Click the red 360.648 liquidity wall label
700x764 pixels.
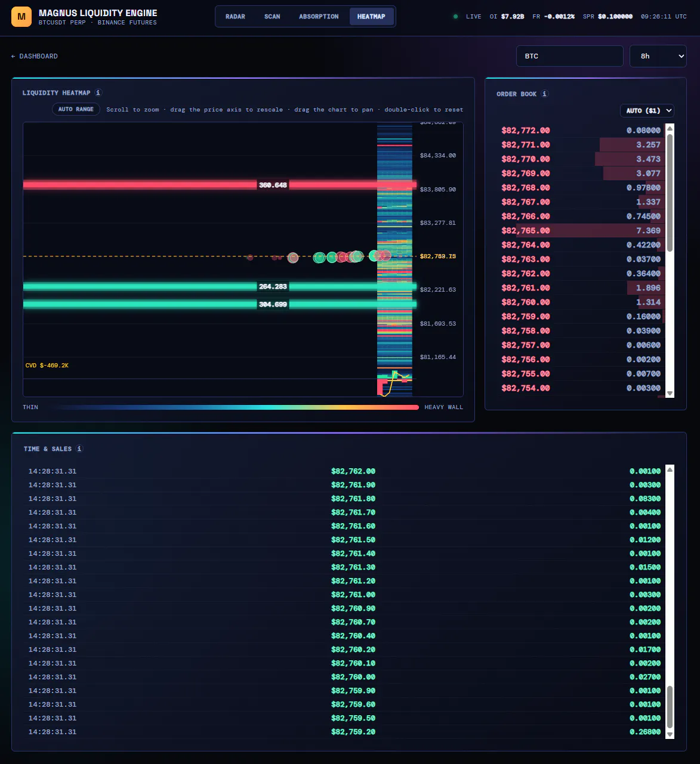pyautogui.click(x=273, y=185)
